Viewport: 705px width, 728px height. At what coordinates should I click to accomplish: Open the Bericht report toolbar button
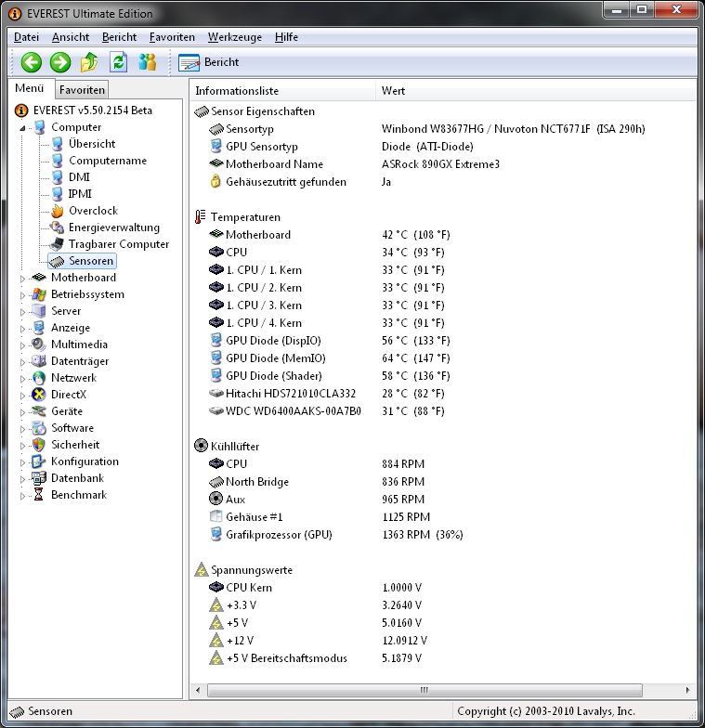[209, 62]
